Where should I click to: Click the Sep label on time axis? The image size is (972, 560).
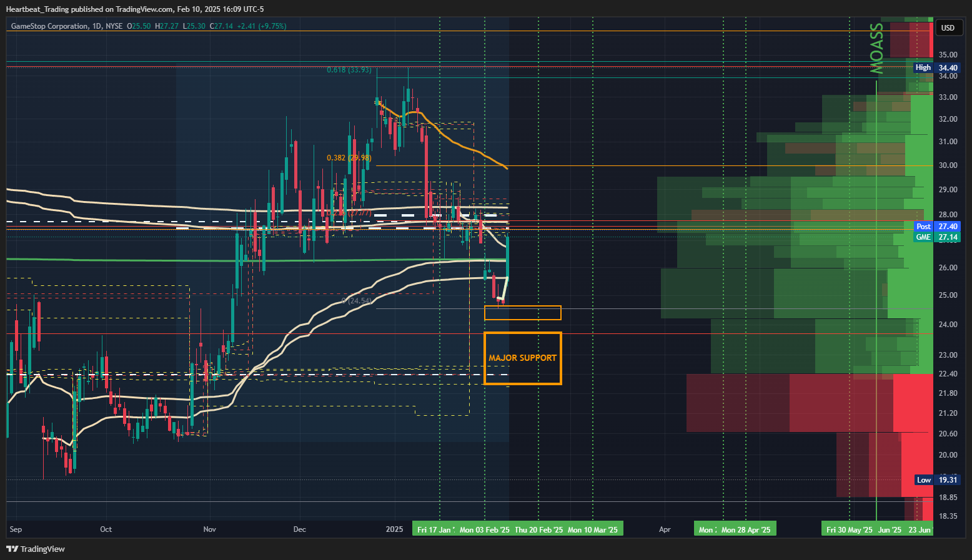pos(16,529)
